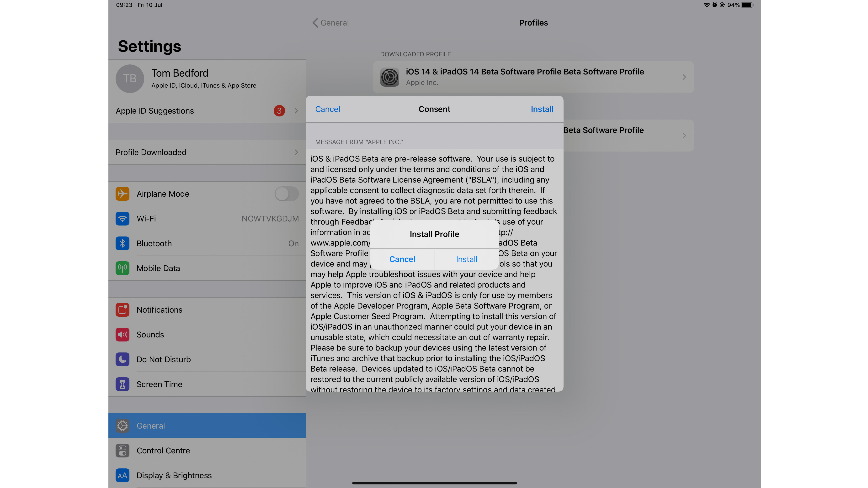Open Do Not Disturb settings
This screenshot has height=488, width=868.
tap(207, 359)
